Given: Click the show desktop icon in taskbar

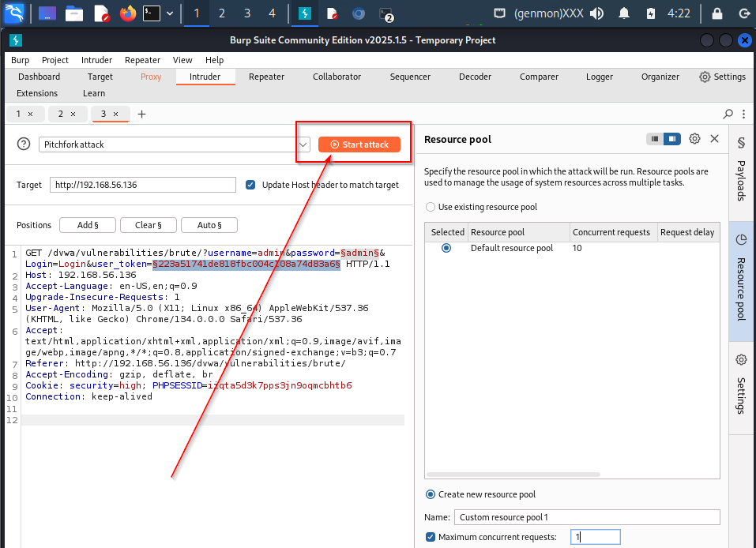Looking at the screenshot, I should [47, 13].
